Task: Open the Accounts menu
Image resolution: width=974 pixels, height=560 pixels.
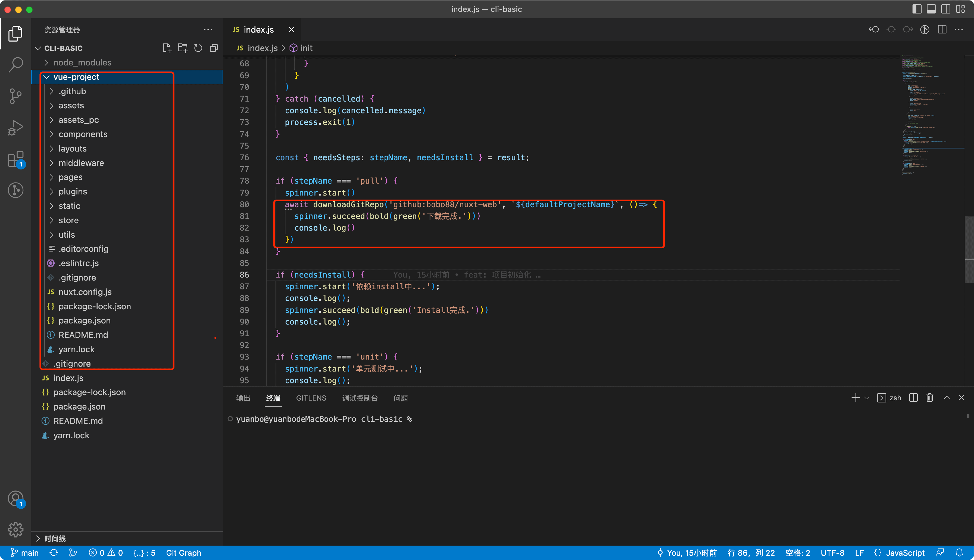Action: pos(15,499)
